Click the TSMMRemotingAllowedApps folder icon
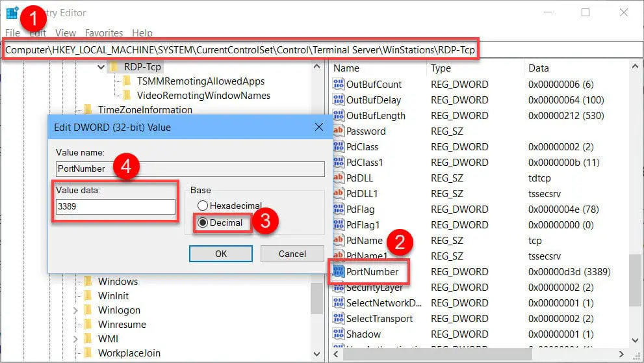The width and height of the screenshot is (644, 363). (127, 81)
